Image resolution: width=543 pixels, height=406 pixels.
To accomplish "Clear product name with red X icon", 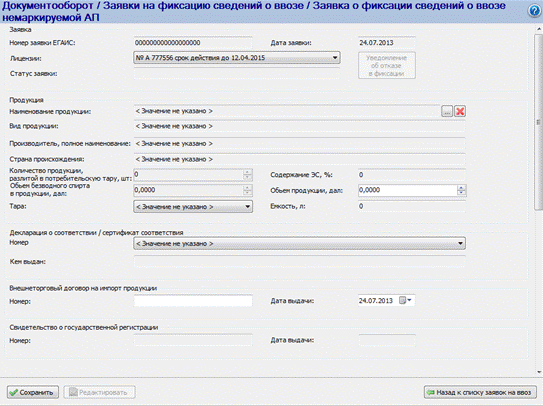I will click(x=460, y=111).
